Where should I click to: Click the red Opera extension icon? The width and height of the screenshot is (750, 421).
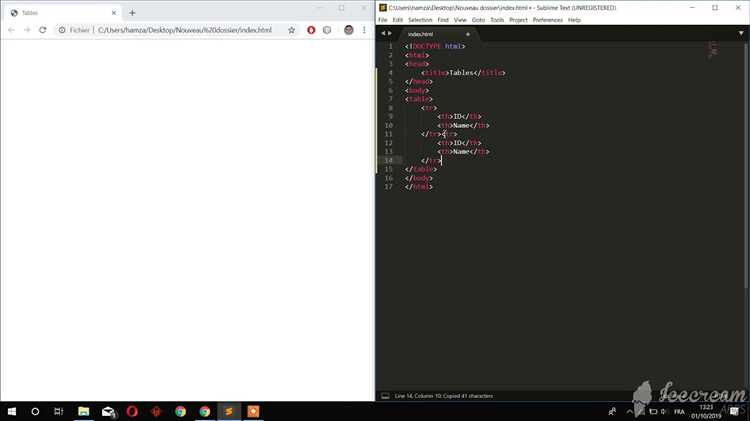coord(311,30)
